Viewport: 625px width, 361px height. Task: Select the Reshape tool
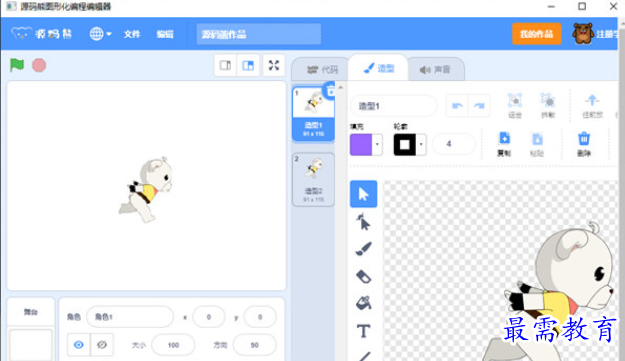tap(364, 222)
